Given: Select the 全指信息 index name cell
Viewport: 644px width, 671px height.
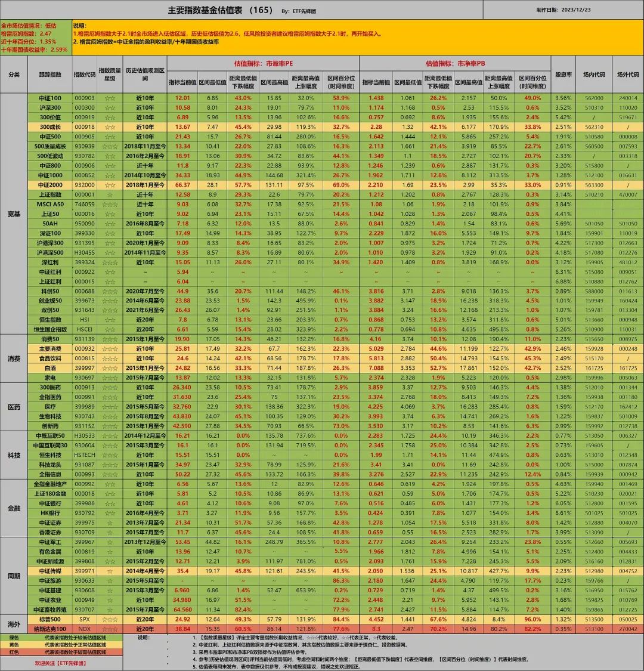Looking at the screenshot, I should (x=50, y=474).
